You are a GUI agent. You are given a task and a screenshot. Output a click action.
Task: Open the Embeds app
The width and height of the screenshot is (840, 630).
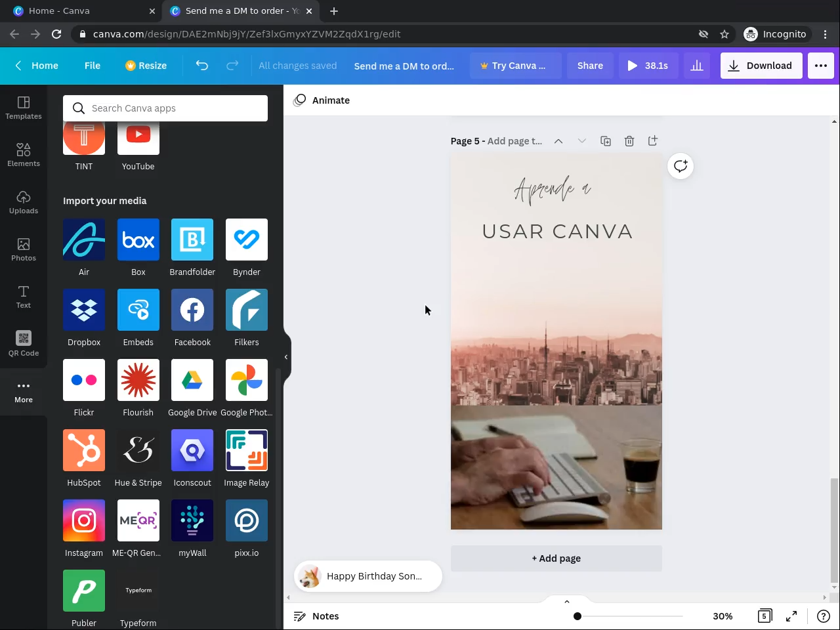click(x=138, y=310)
